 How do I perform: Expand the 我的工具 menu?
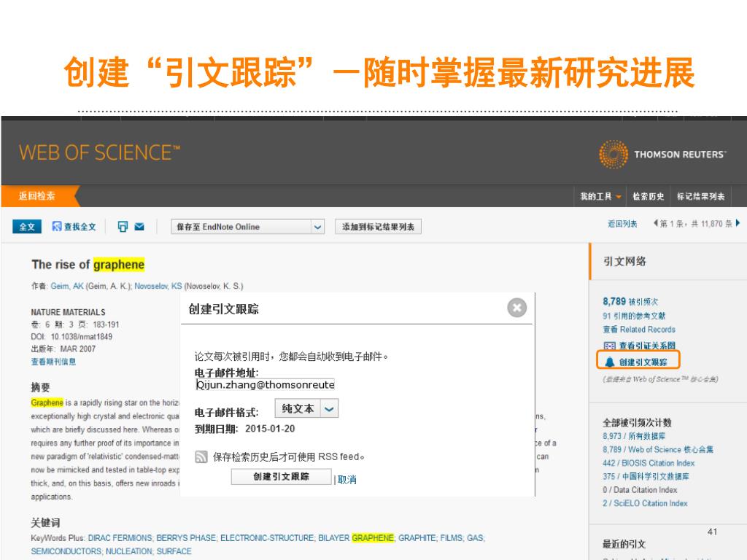click(600, 196)
